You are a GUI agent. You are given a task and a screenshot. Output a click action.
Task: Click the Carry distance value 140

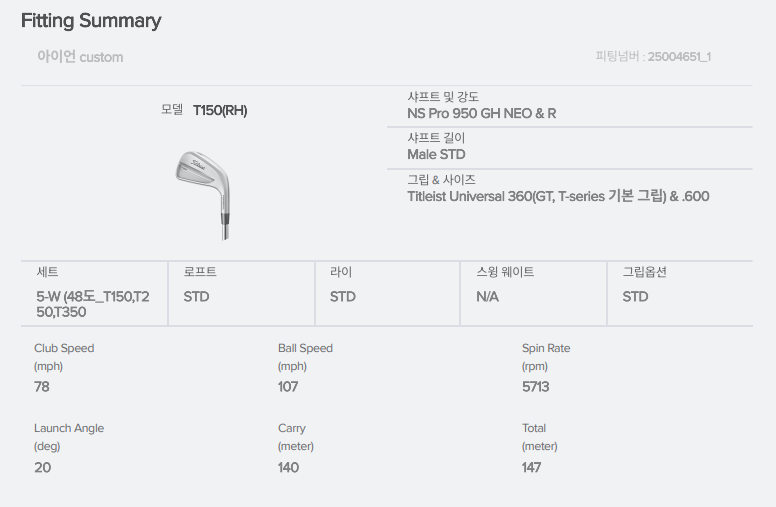pos(288,467)
